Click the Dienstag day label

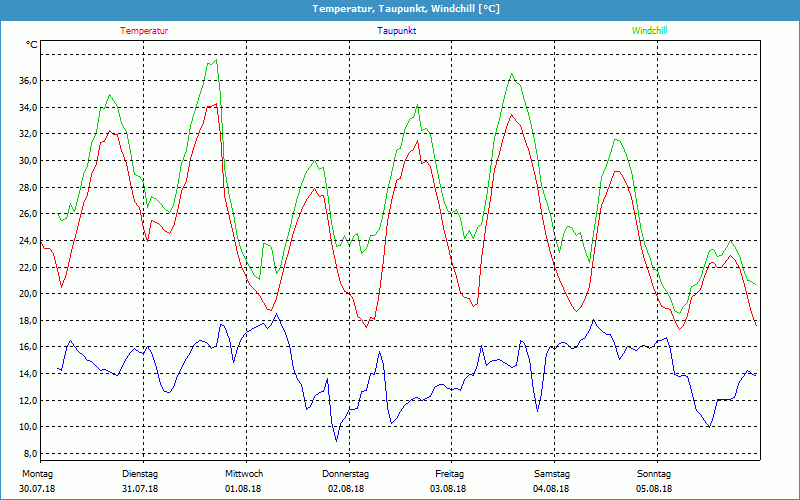click(140, 474)
